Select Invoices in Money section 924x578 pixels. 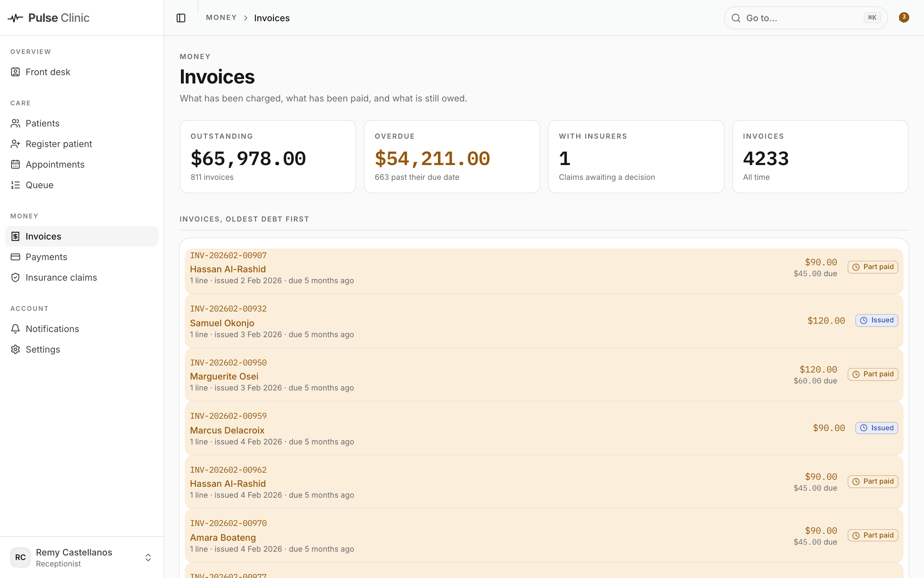(82, 236)
